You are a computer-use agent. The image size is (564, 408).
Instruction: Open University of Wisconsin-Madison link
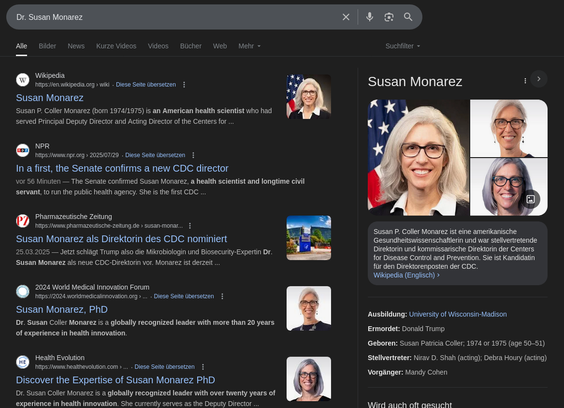[x=458, y=314]
